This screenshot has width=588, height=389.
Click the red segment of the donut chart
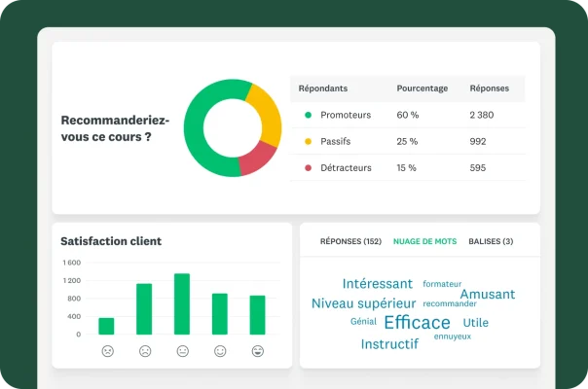[257, 159]
